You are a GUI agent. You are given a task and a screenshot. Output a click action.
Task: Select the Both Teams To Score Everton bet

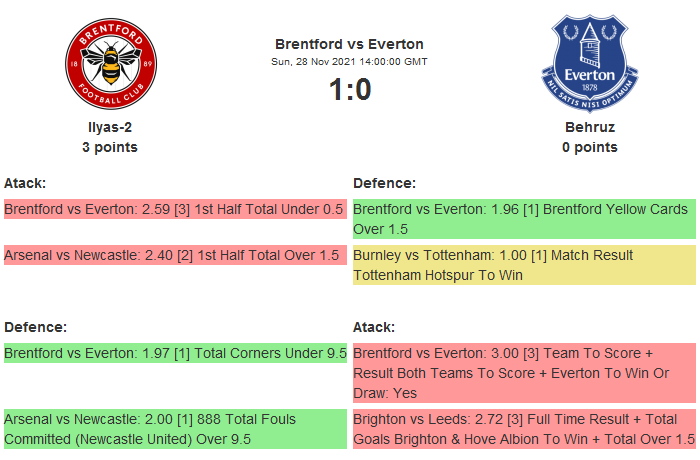pos(524,373)
